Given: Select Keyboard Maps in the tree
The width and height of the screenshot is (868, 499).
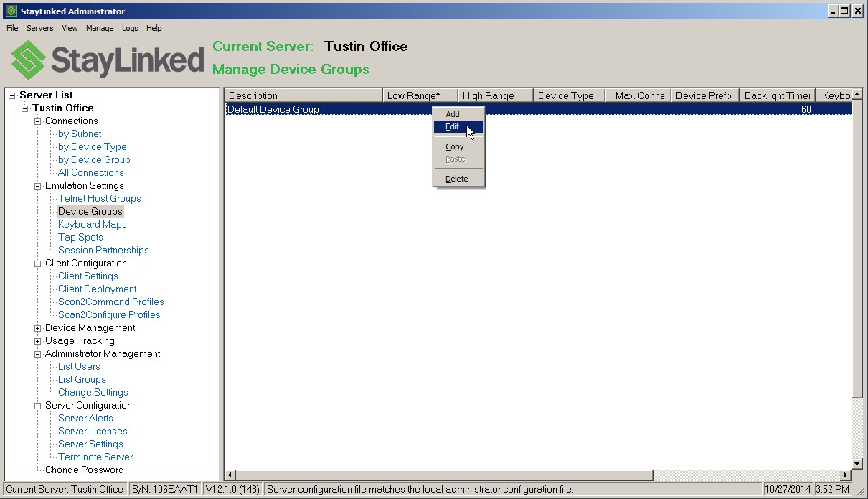Looking at the screenshot, I should [92, 224].
